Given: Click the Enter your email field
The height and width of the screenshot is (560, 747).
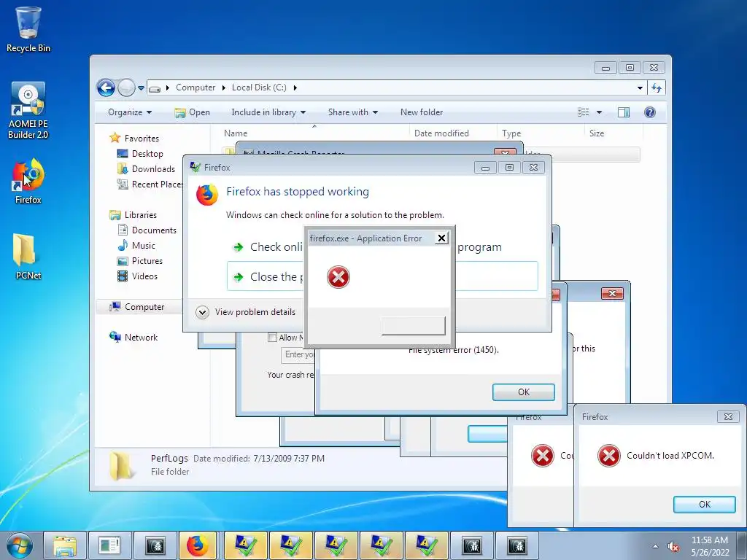Looking at the screenshot, I should [x=298, y=355].
